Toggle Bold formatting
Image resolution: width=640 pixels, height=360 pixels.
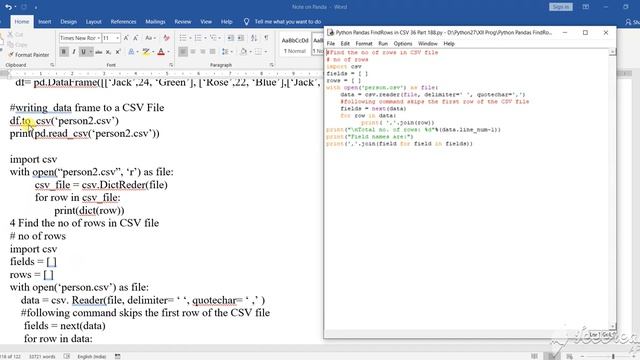point(64,52)
